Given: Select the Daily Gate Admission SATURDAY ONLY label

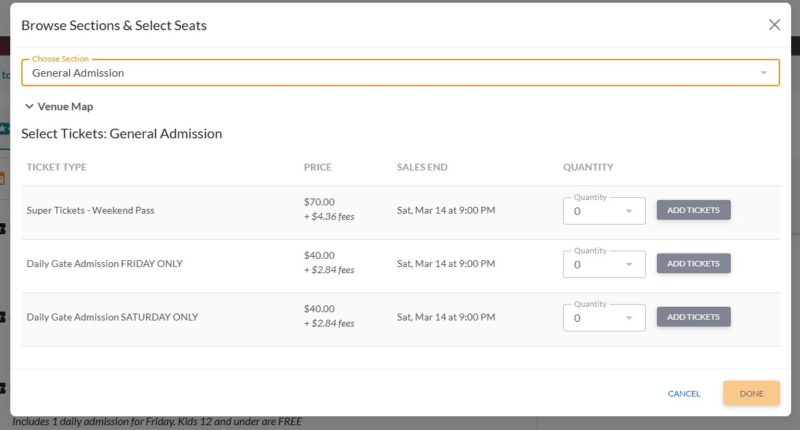Looking at the screenshot, I should click(112, 317).
